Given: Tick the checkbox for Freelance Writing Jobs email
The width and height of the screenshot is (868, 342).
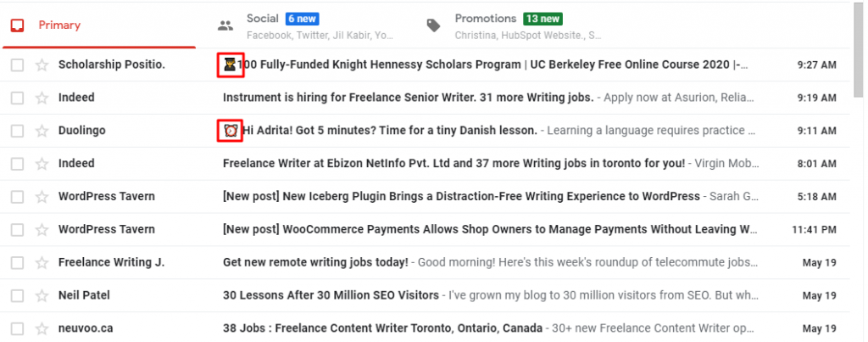Looking at the screenshot, I should (x=18, y=263).
